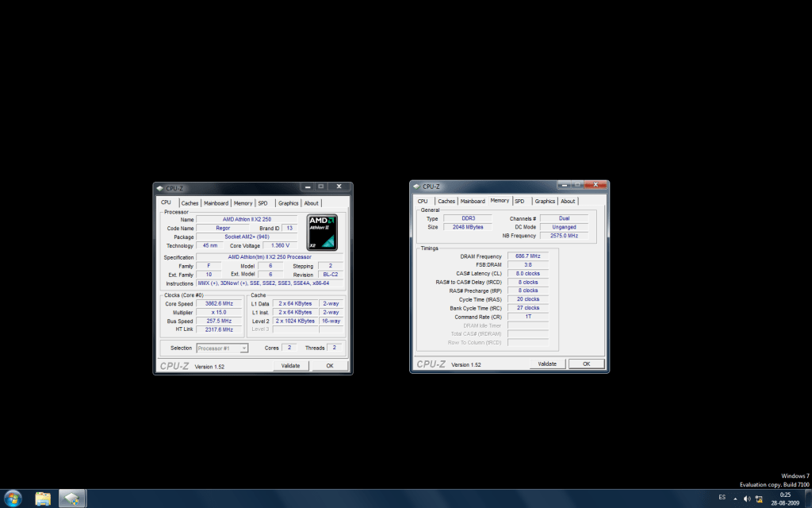
Task: Click the NB Frequency value '2575.0 MHz'
Action: 564,235
